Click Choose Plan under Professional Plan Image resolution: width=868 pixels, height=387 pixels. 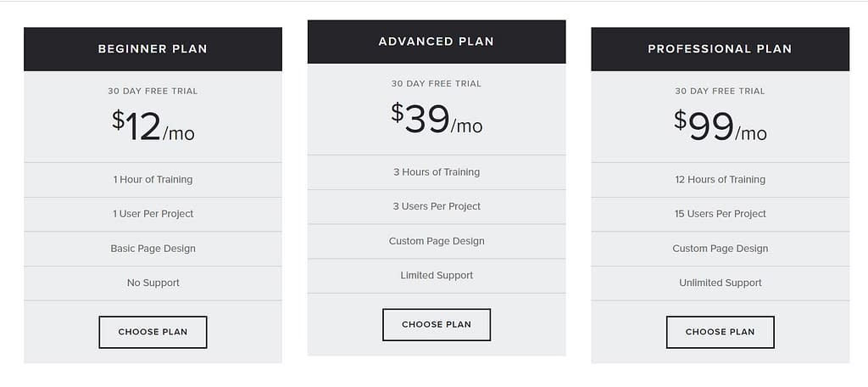[721, 332]
